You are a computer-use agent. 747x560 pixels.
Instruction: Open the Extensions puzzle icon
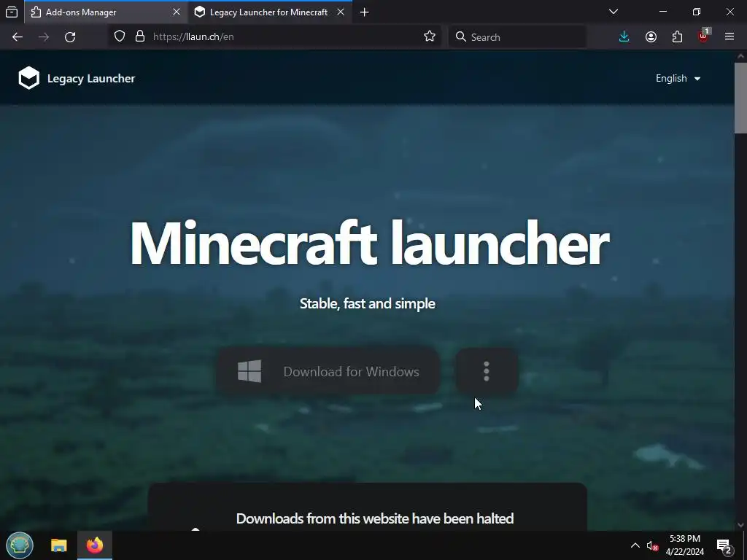[x=677, y=36]
